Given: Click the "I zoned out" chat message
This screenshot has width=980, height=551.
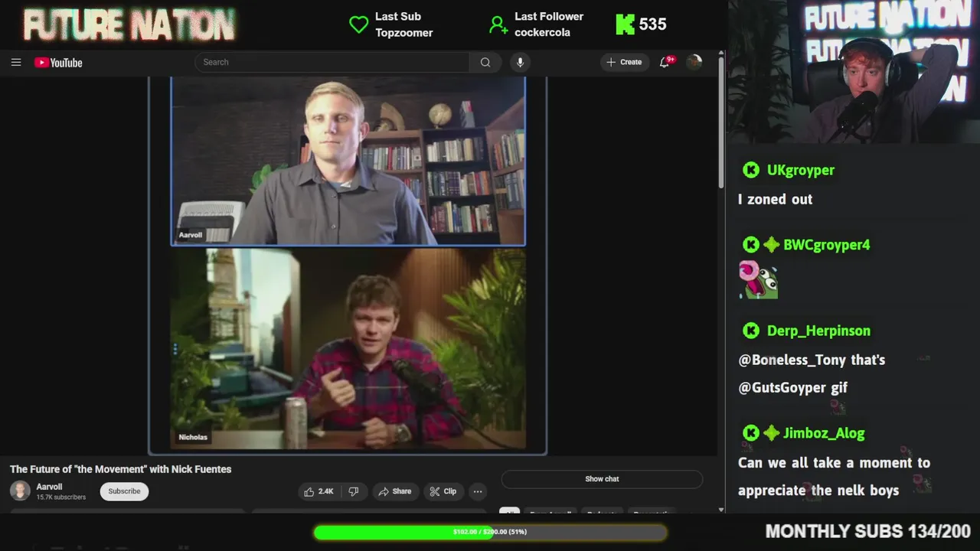Looking at the screenshot, I should click(x=775, y=199).
